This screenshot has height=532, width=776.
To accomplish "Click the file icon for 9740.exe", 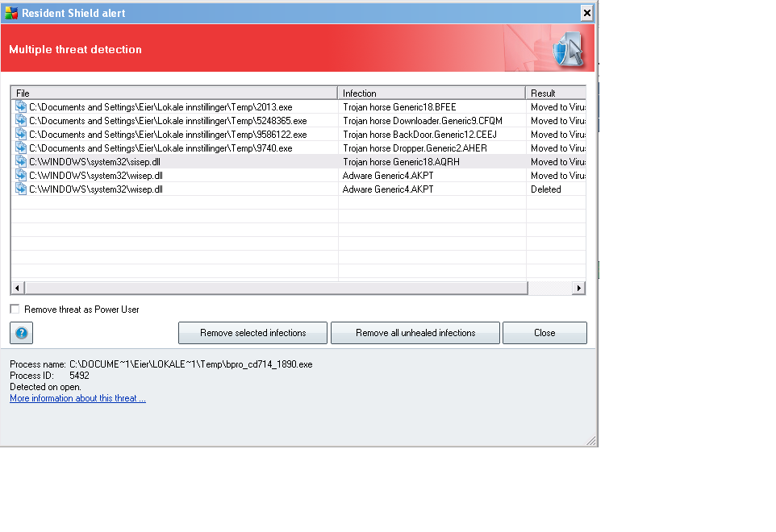I will coord(21,148).
